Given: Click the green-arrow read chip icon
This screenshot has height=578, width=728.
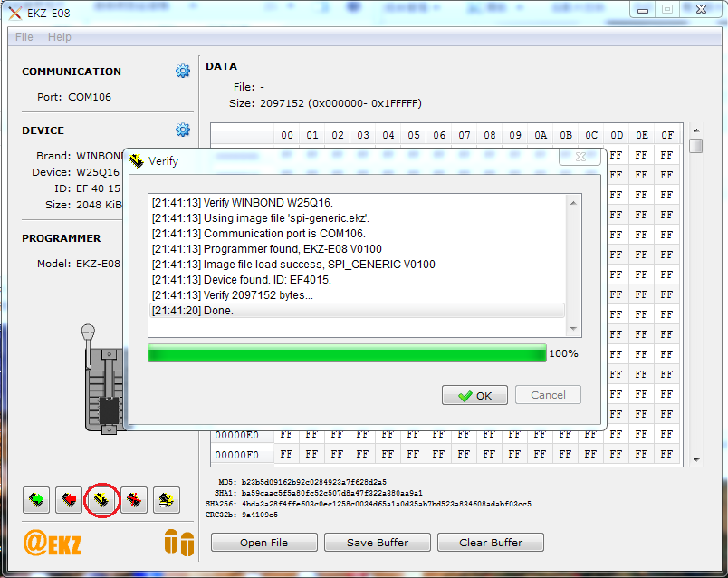Looking at the screenshot, I should (36, 499).
